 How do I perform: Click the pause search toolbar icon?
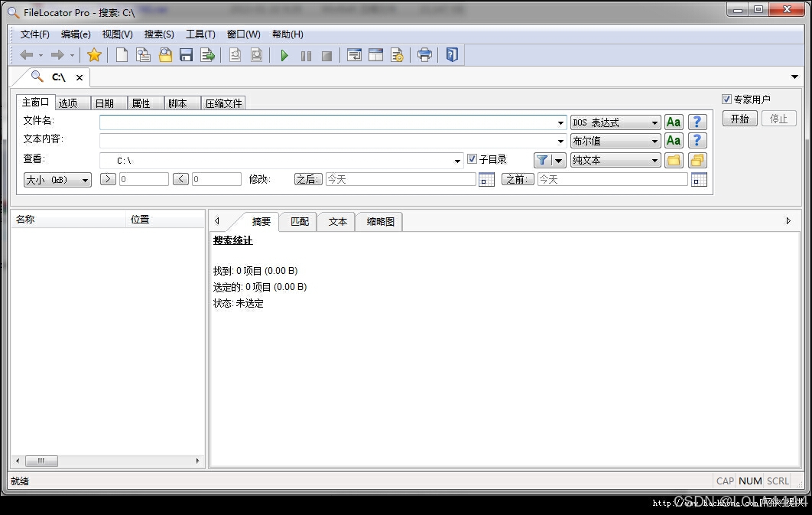(x=306, y=56)
